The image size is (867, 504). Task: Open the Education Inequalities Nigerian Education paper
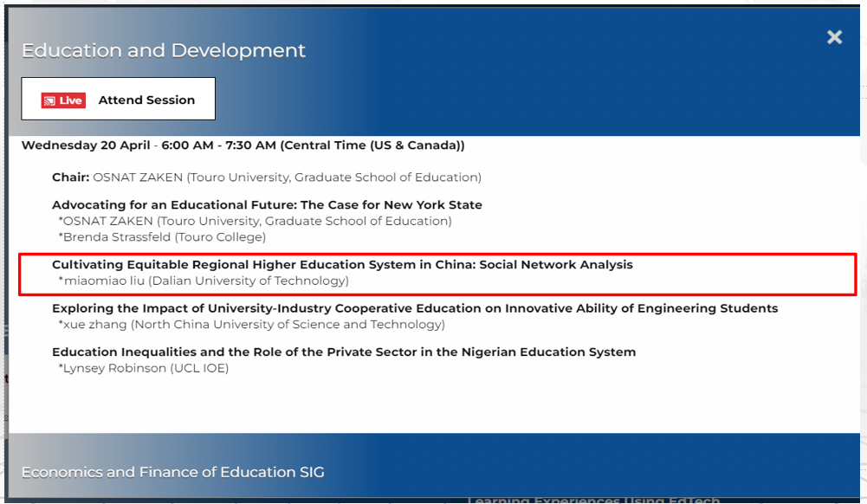click(x=344, y=352)
